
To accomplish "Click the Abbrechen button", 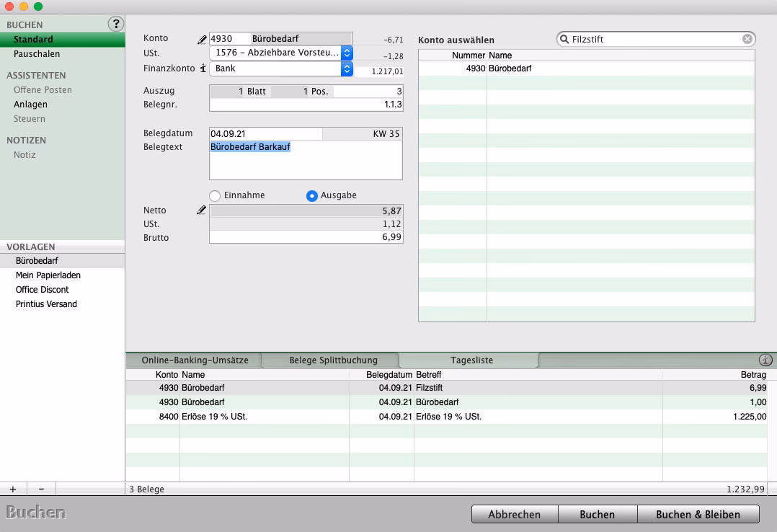I will pos(514,514).
